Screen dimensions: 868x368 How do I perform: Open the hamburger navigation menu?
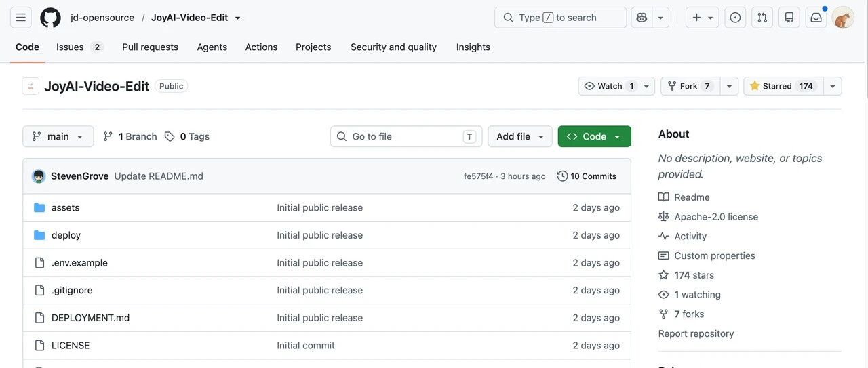[x=21, y=18]
